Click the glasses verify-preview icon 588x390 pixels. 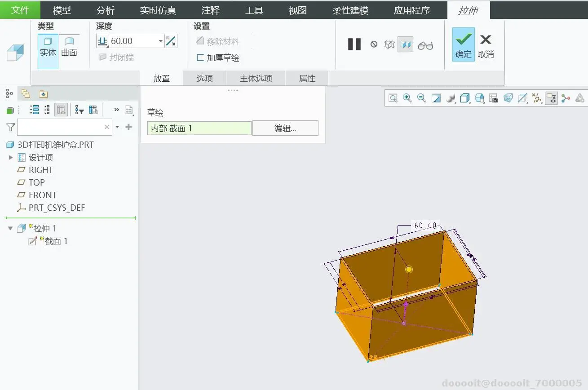pyautogui.click(x=425, y=45)
